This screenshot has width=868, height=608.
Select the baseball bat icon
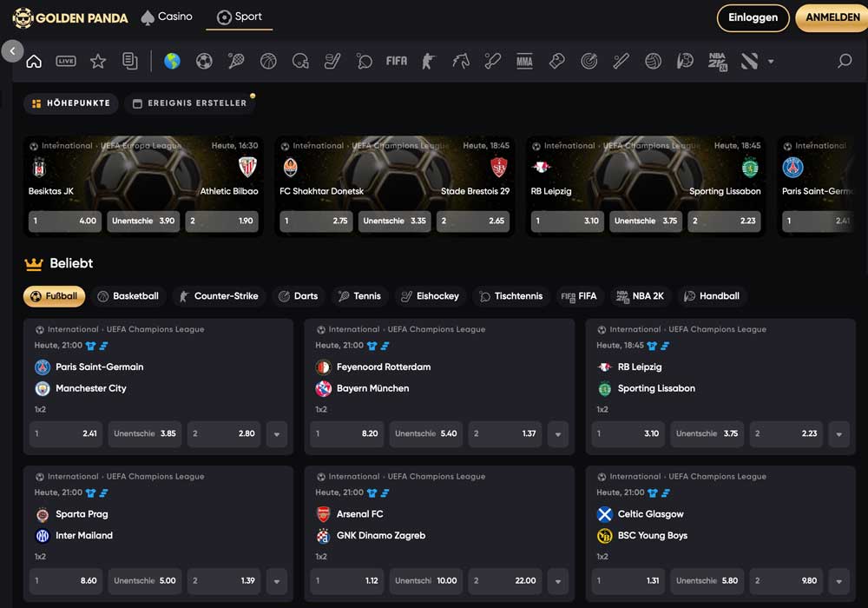click(x=493, y=61)
